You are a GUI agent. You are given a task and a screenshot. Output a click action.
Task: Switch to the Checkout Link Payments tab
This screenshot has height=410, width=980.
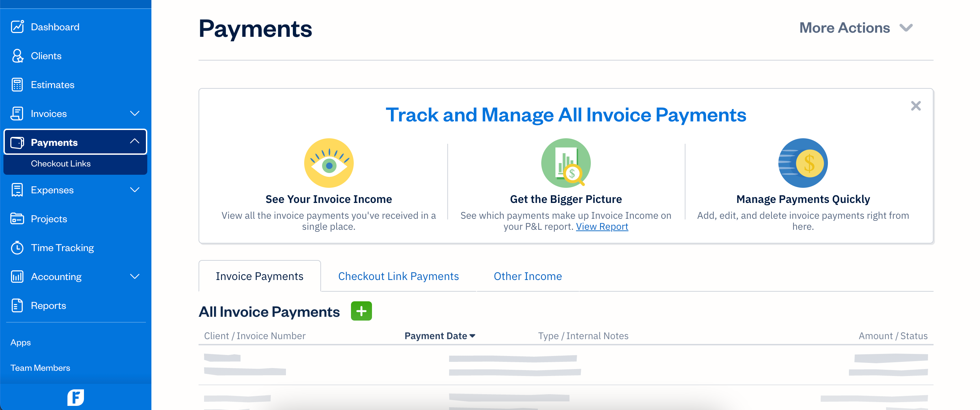pos(398,276)
